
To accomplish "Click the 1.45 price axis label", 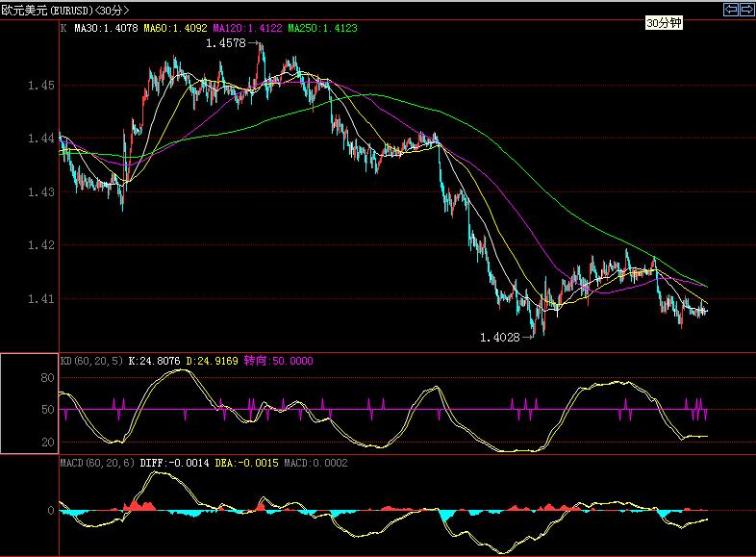I will click(x=40, y=86).
